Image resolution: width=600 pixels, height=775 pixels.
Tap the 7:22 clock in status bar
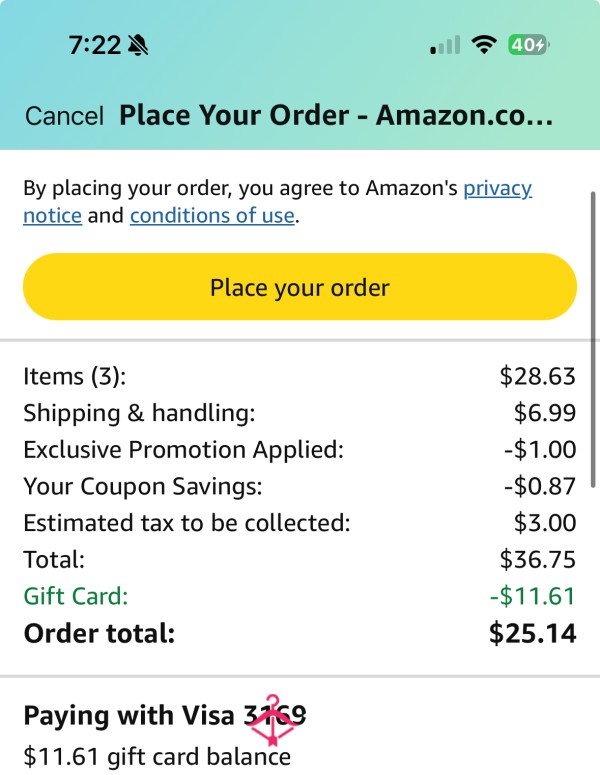coord(94,45)
